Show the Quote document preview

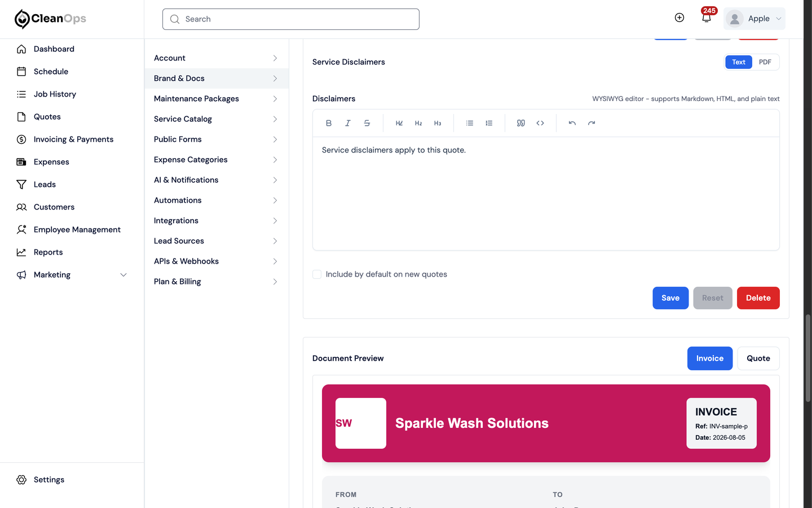coord(758,358)
